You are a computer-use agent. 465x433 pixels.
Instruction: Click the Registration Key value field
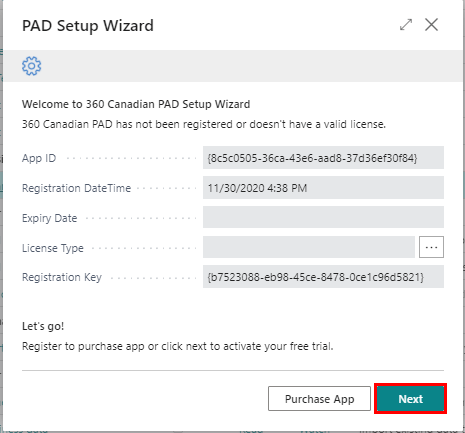click(323, 277)
